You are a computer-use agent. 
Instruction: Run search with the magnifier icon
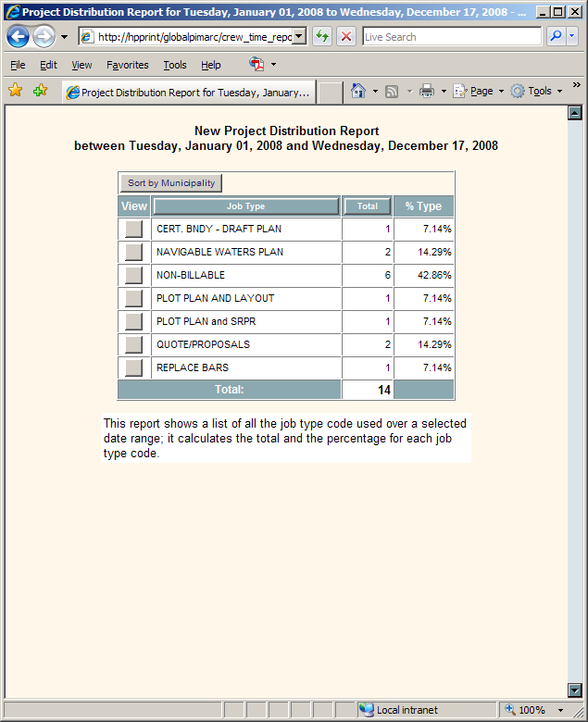556,36
